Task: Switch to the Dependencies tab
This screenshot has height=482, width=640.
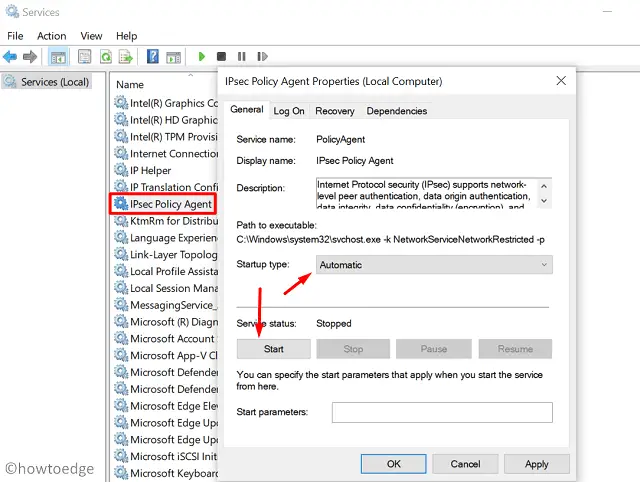Action: pyautogui.click(x=397, y=111)
